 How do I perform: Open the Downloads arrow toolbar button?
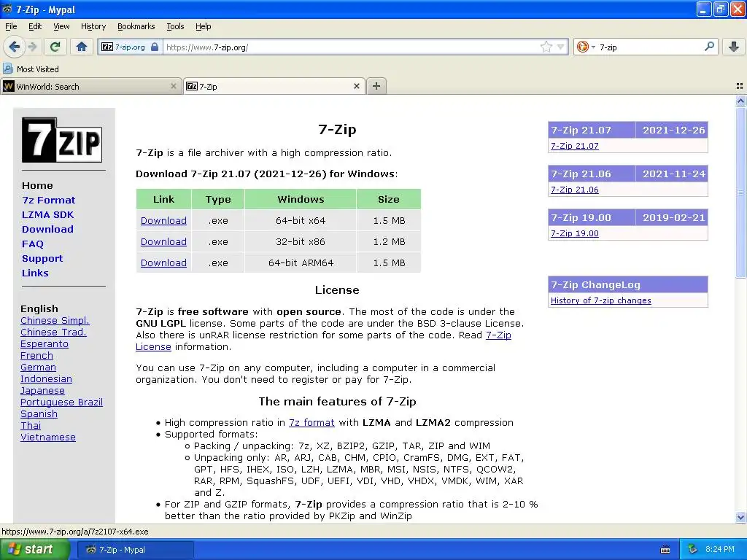coord(734,47)
